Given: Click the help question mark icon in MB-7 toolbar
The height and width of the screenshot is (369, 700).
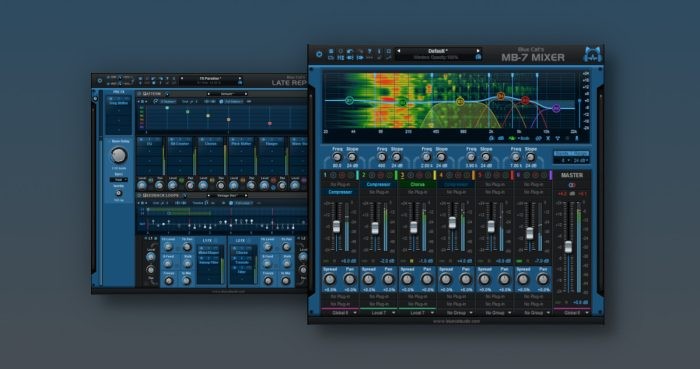Looking at the screenshot, I should 370,51.
